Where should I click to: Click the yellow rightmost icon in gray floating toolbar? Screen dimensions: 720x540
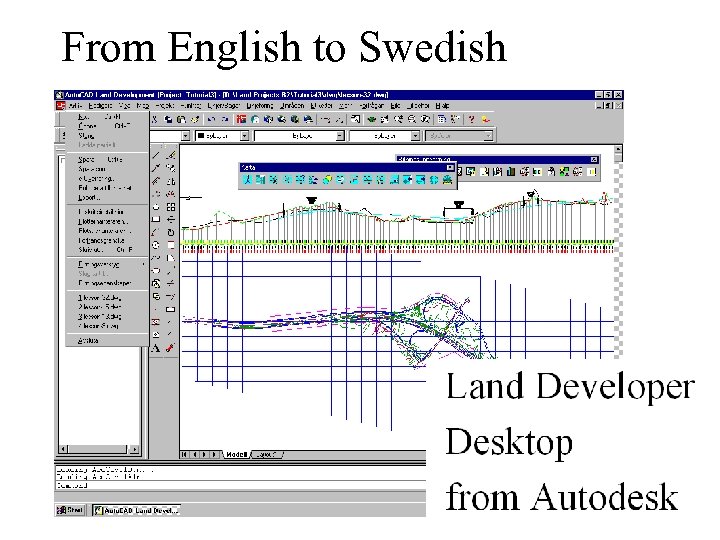tap(592, 172)
